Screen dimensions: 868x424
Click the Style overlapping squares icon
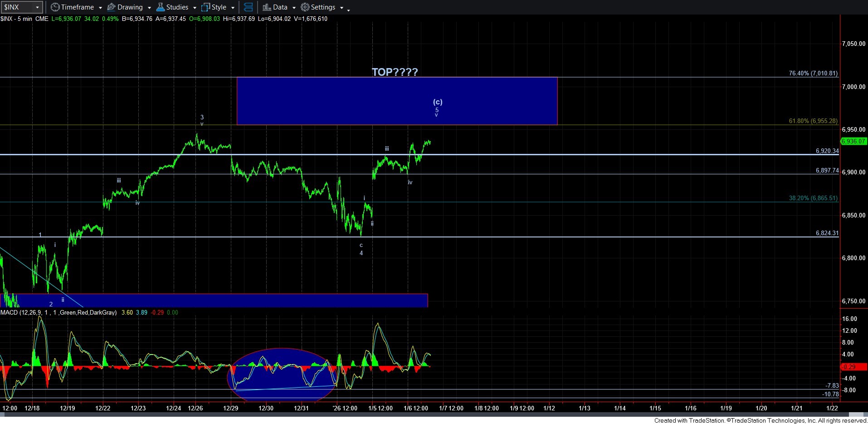point(205,7)
